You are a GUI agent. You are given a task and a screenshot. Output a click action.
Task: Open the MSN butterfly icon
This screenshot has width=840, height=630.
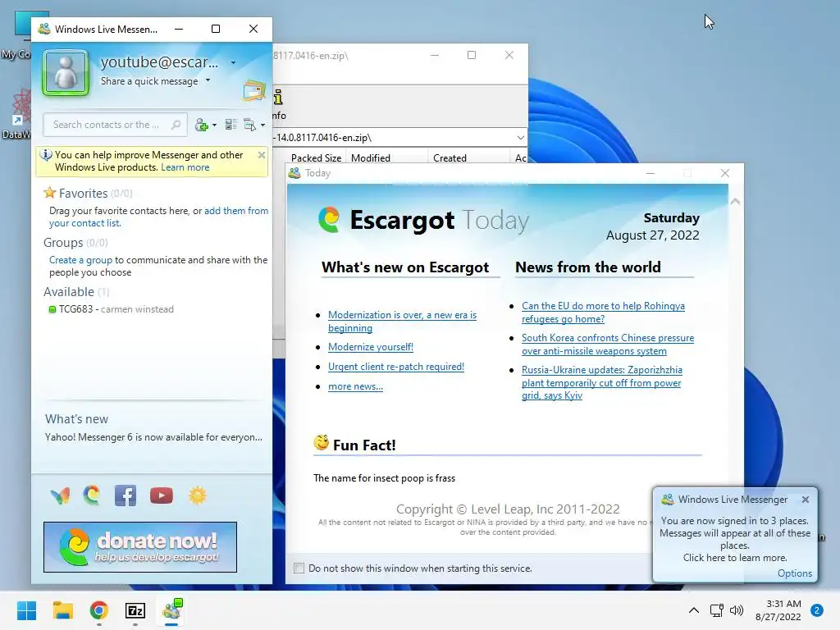(60, 496)
